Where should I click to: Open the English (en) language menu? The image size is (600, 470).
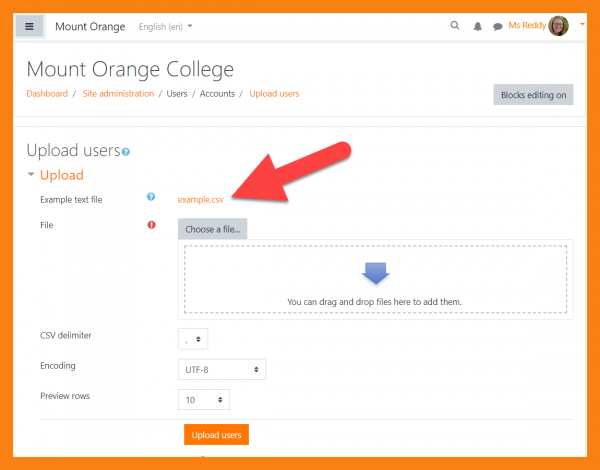point(166,26)
